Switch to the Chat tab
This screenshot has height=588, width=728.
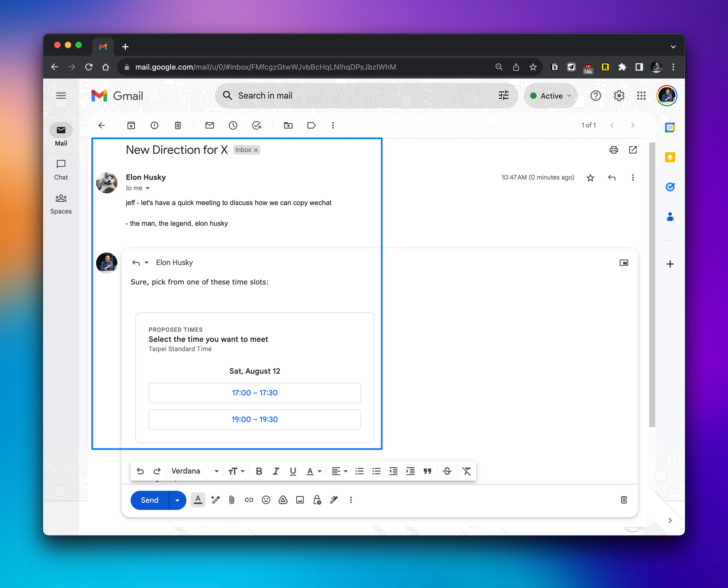coord(61,170)
